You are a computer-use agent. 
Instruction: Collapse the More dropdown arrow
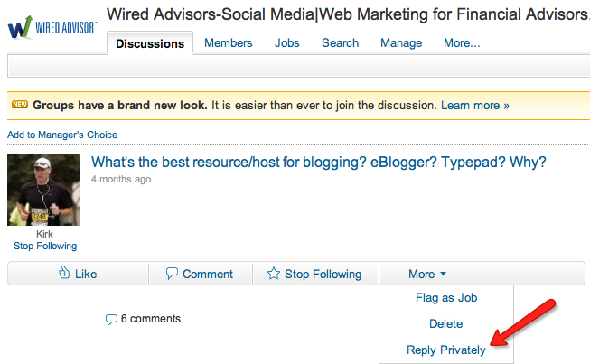point(443,274)
